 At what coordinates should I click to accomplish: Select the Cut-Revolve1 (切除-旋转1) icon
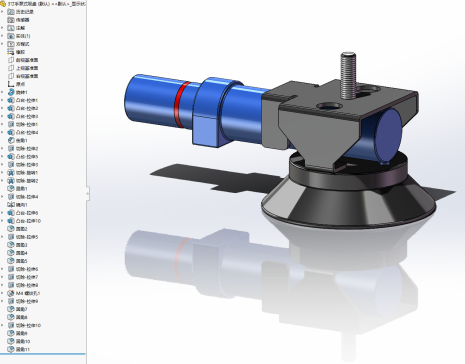pos(11,173)
